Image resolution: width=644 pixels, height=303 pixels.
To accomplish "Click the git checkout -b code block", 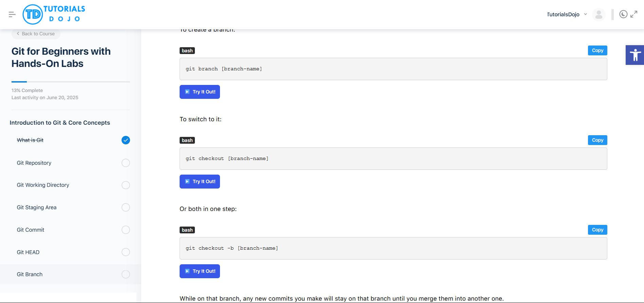I will [393, 248].
